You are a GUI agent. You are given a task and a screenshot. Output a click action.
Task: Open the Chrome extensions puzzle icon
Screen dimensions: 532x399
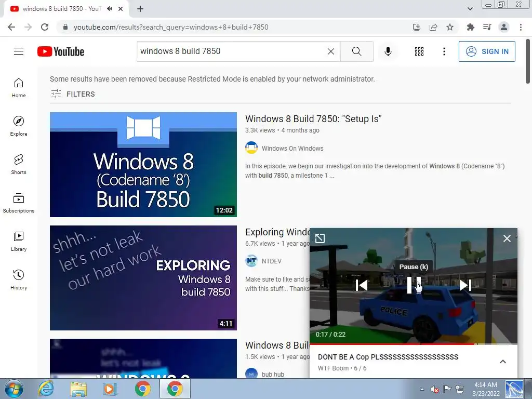470,27
